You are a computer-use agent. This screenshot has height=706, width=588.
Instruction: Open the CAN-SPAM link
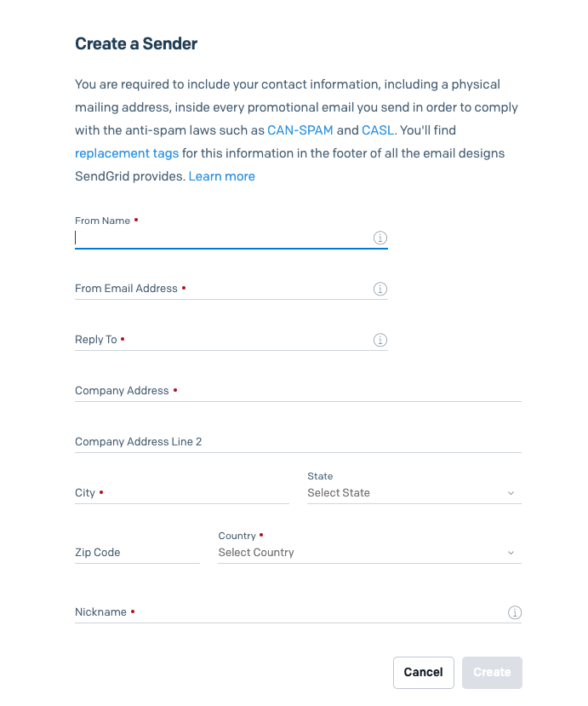300,130
